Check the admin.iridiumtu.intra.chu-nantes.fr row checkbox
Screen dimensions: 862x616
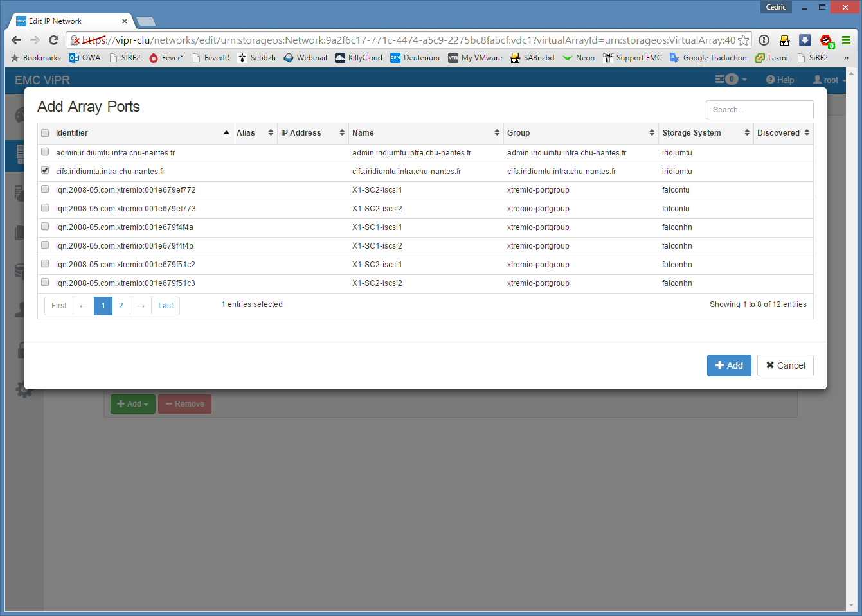click(x=45, y=152)
